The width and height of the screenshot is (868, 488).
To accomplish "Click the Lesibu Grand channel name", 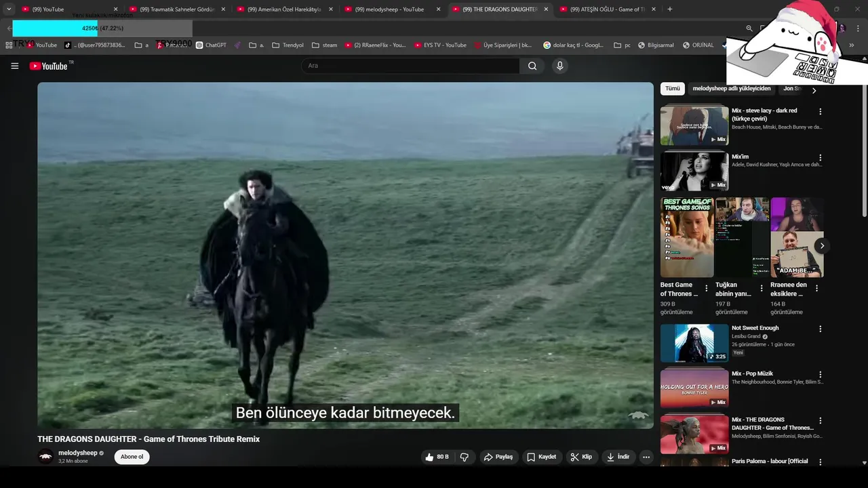I will click(x=746, y=336).
